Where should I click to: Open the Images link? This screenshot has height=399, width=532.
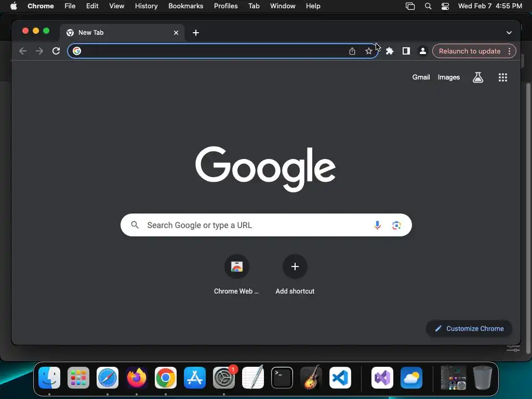pyautogui.click(x=448, y=77)
